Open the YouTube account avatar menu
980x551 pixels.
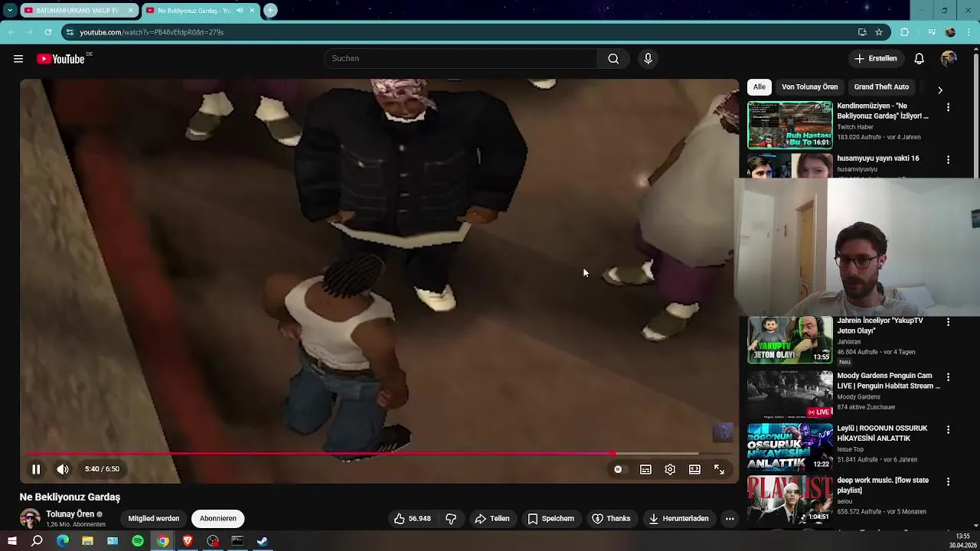pos(949,59)
